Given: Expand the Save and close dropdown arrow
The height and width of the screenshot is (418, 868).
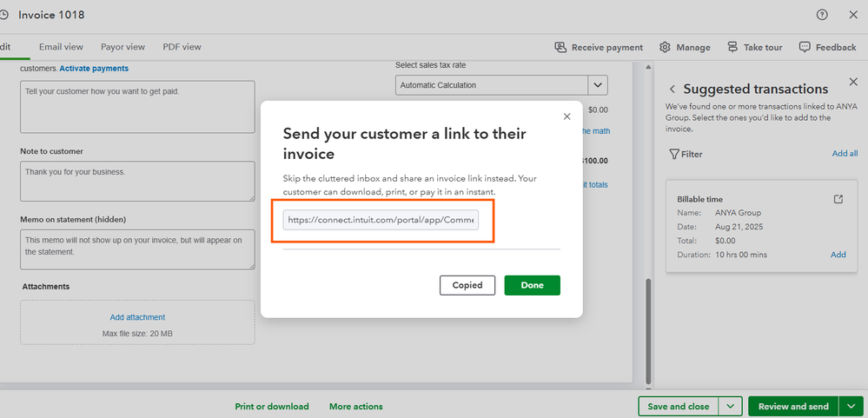Looking at the screenshot, I should pyautogui.click(x=731, y=407).
